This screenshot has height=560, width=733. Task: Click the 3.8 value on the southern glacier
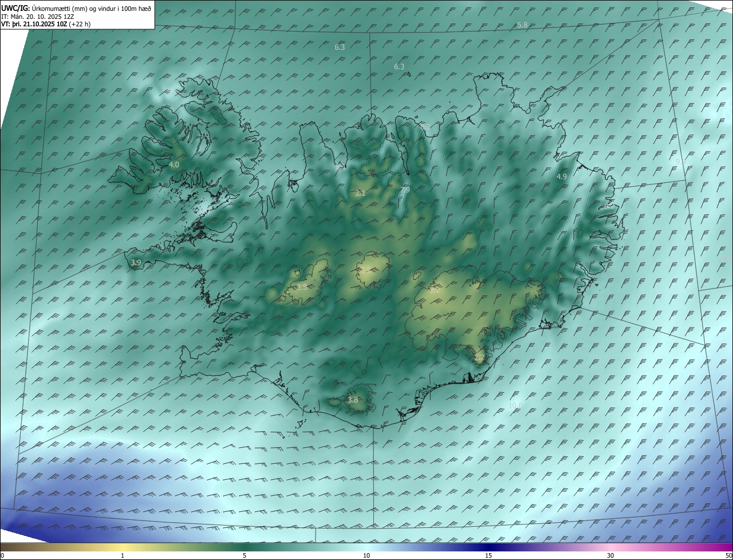click(x=353, y=400)
